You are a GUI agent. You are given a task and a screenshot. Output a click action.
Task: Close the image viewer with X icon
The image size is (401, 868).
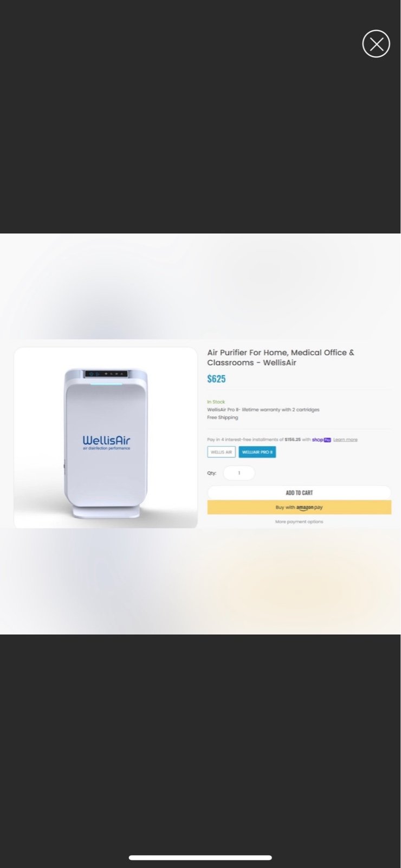click(376, 44)
